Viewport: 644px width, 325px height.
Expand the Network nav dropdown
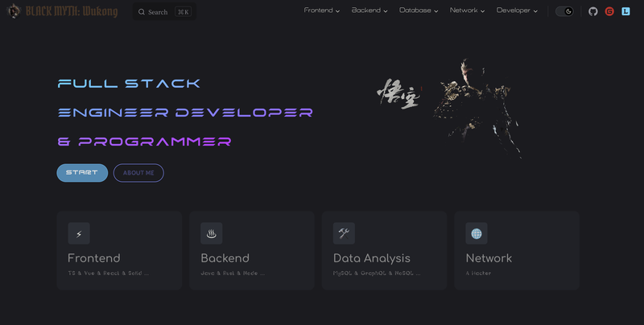pos(467,10)
